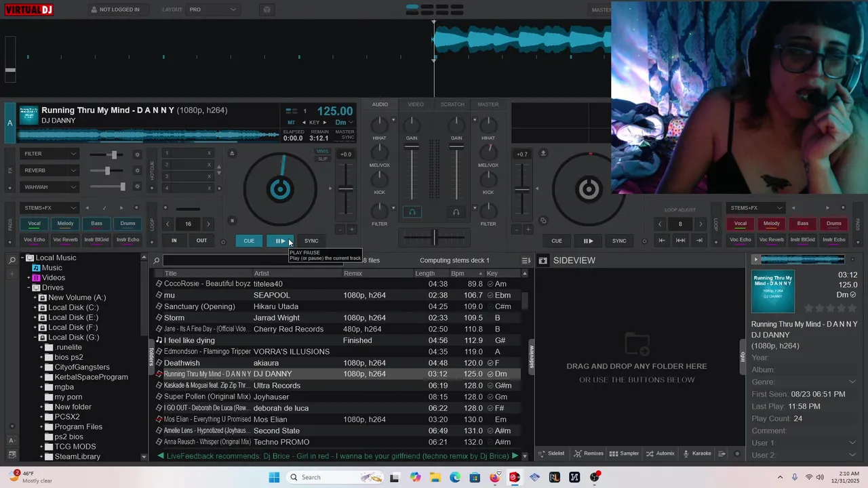
Task: Toggle master tempo MT on deck A
Action: point(291,123)
